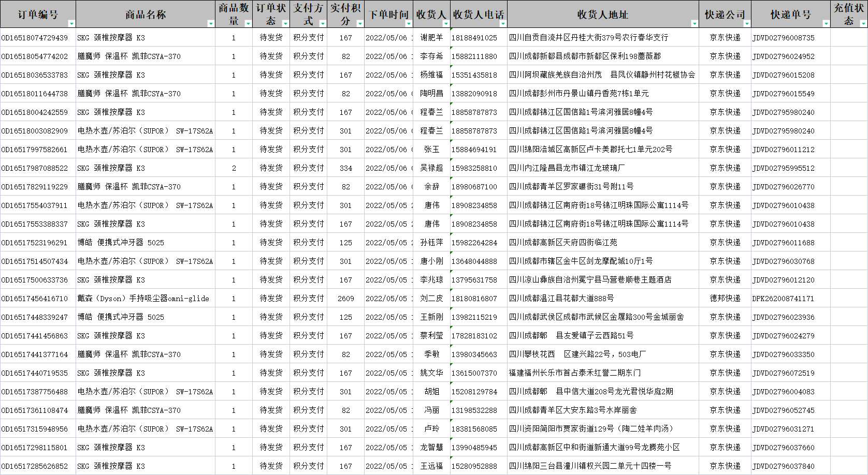Select order number cell OD16517997582661
Viewport: 868px width, 475px height.
[38, 150]
